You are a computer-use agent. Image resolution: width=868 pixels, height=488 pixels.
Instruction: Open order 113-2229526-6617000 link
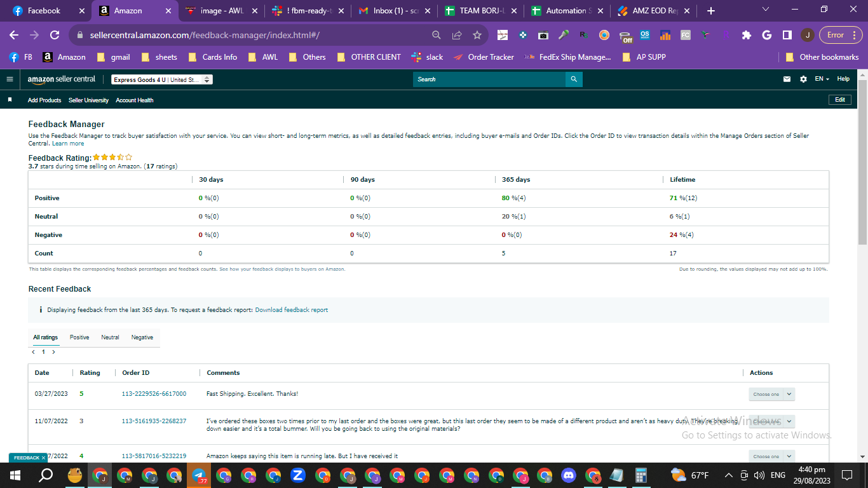tap(154, 394)
